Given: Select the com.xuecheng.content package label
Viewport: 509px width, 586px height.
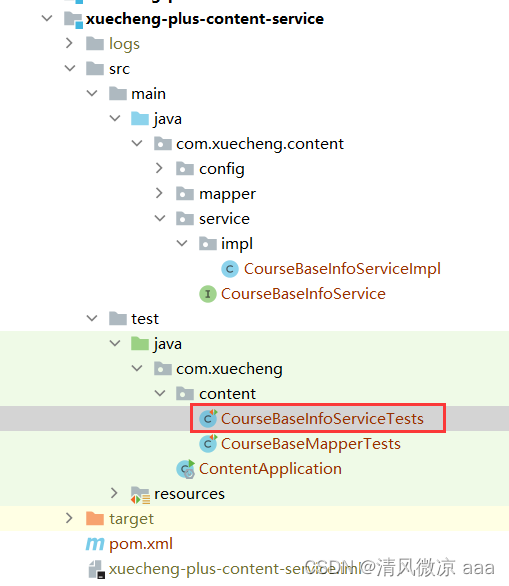Looking at the screenshot, I should point(260,144).
